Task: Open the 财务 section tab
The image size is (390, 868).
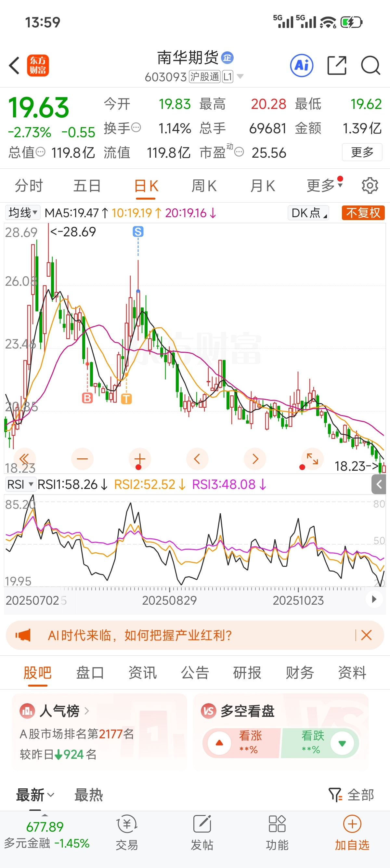Action: [x=300, y=673]
